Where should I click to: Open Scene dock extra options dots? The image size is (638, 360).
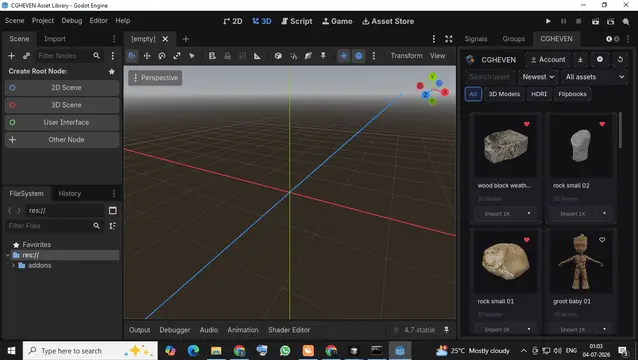click(113, 56)
